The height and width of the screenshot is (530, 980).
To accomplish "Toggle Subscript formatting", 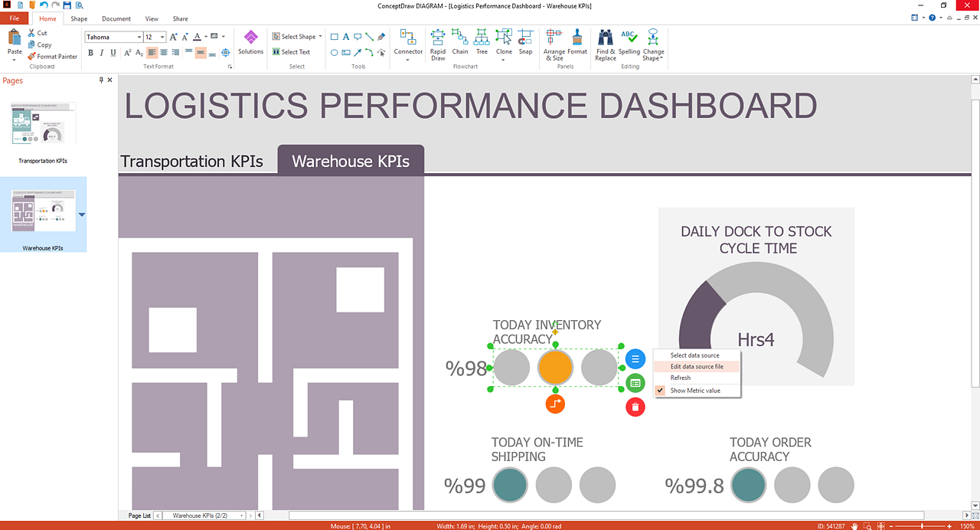I will pos(139,53).
